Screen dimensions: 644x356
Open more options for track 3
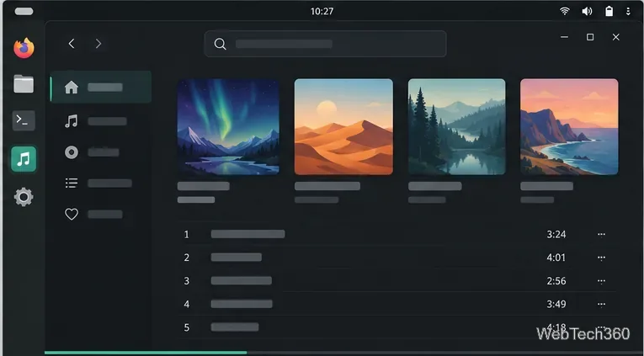click(x=601, y=281)
